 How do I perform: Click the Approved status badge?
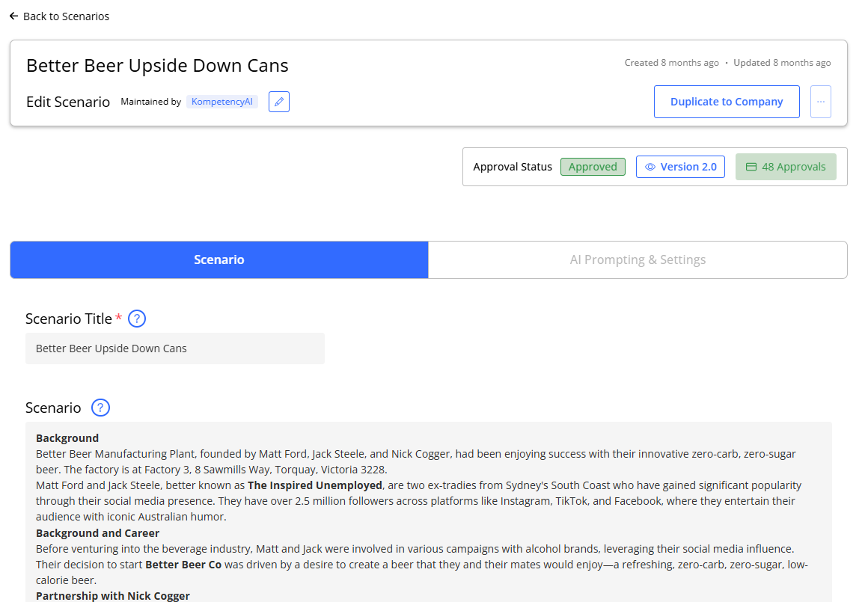(593, 167)
